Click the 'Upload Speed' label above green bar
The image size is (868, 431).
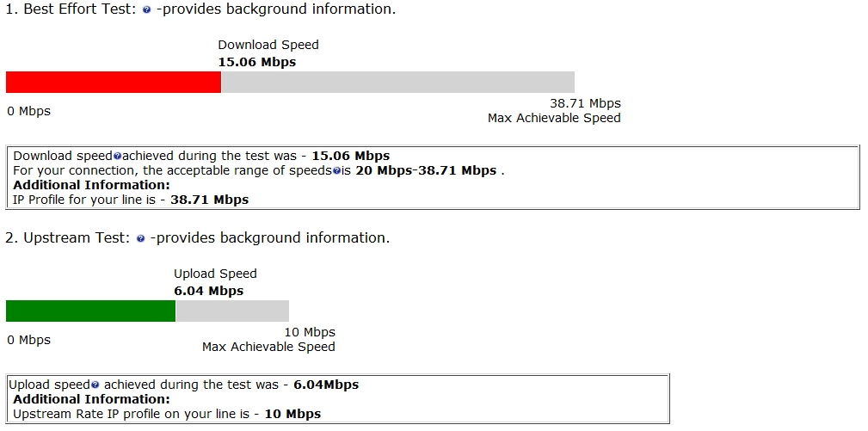[x=215, y=274]
